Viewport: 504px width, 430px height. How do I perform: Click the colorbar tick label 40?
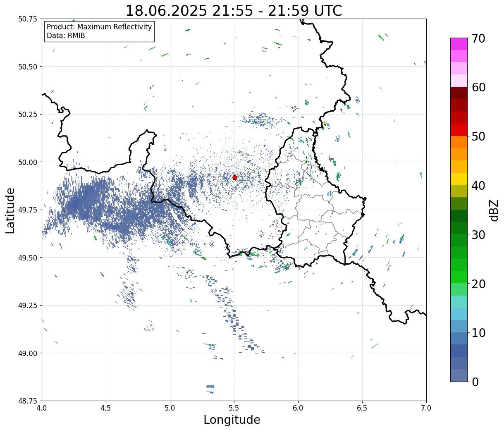click(478, 186)
